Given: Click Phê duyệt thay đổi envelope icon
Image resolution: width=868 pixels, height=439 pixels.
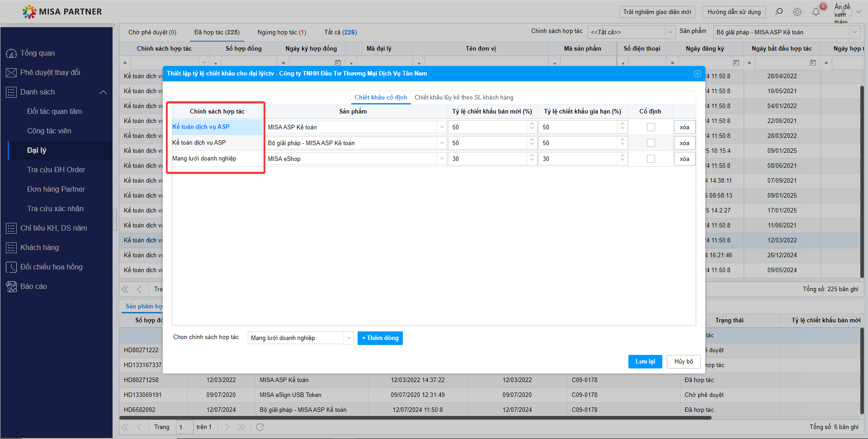Looking at the screenshot, I should click(x=11, y=73).
